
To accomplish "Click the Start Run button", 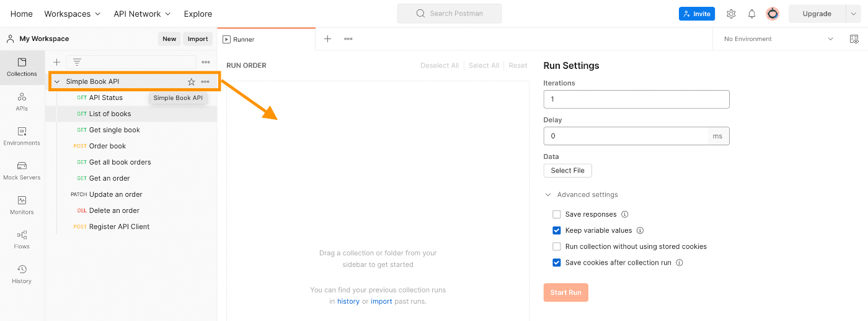I will click(566, 292).
